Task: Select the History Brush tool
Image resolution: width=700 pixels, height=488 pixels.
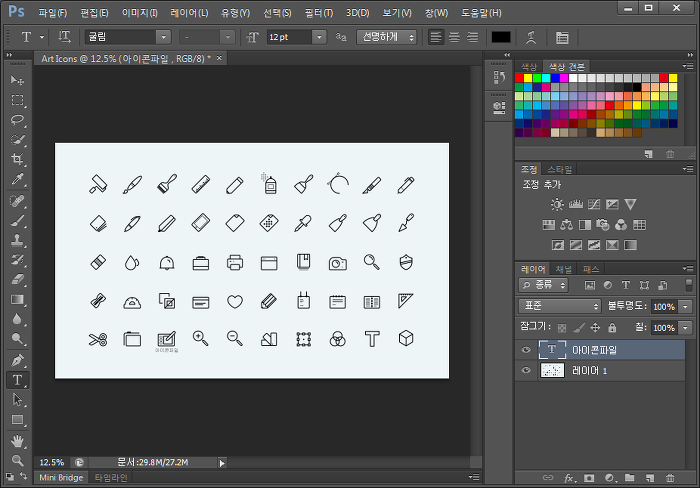Action: click(17, 260)
